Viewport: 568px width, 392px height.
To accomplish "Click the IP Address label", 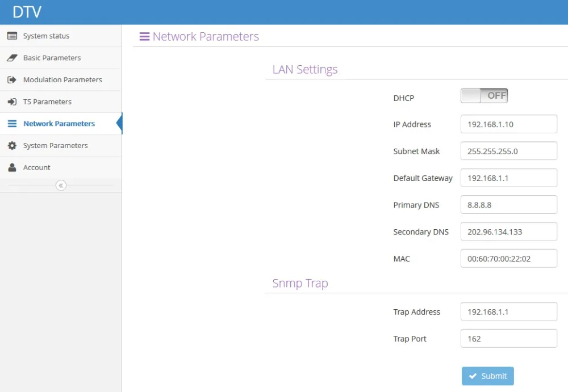I will 412,124.
